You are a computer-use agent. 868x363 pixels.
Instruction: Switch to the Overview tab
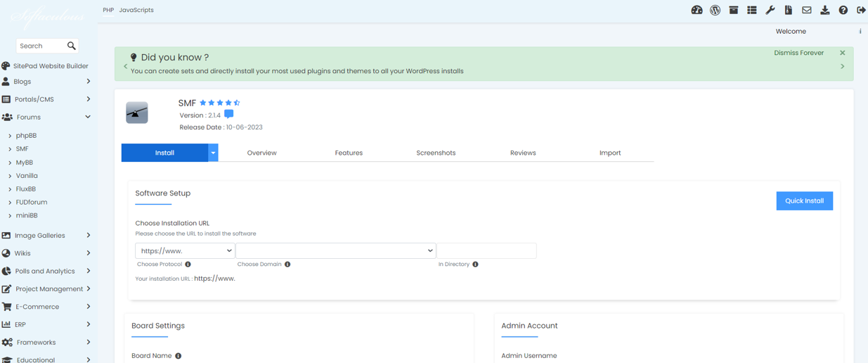[261, 153]
